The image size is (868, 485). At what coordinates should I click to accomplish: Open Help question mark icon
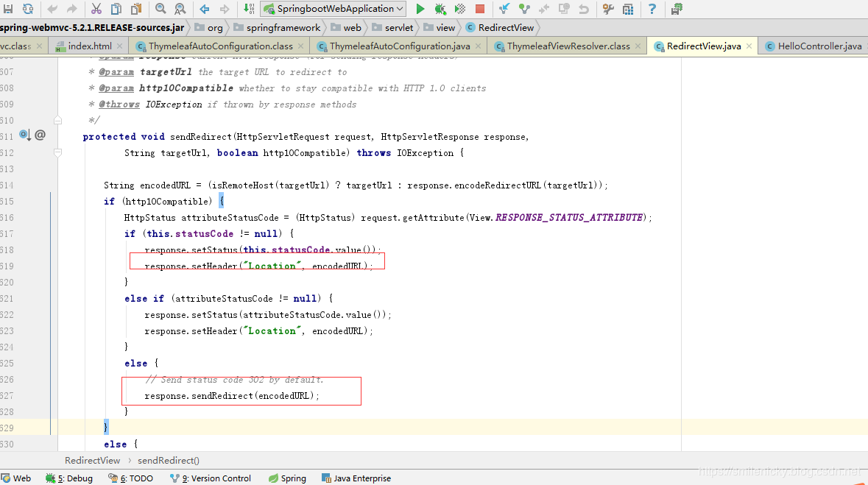pos(652,9)
